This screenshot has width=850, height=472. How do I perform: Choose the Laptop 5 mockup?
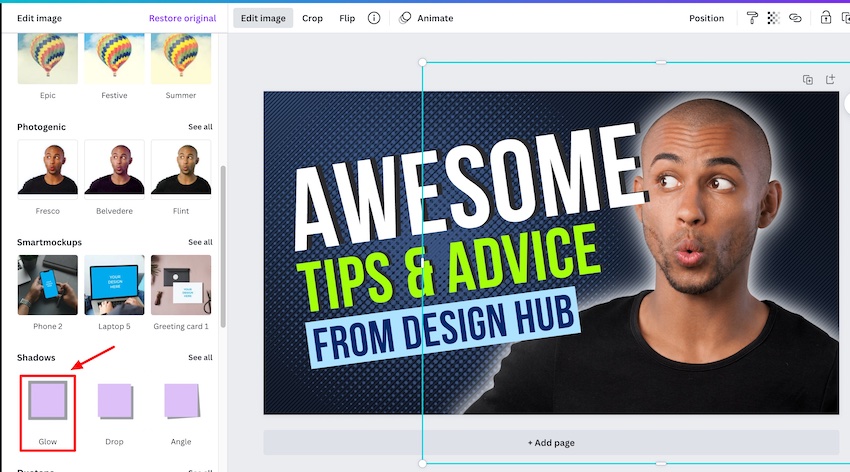[x=114, y=285]
